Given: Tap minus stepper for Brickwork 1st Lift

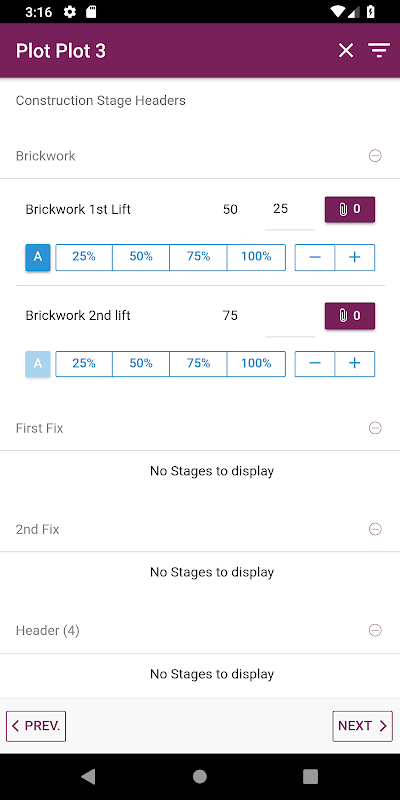Looking at the screenshot, I should (x=315, y=257).
